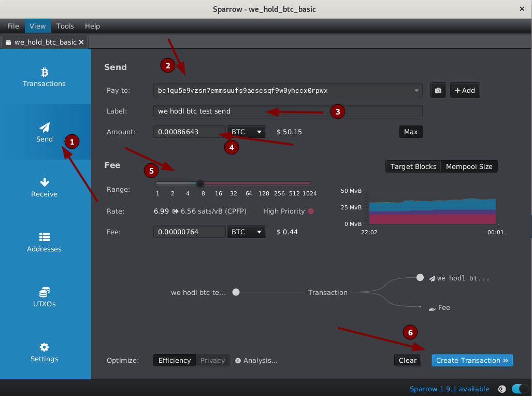Select the we_hold_btc_basic wallet tab

(45, 42)
